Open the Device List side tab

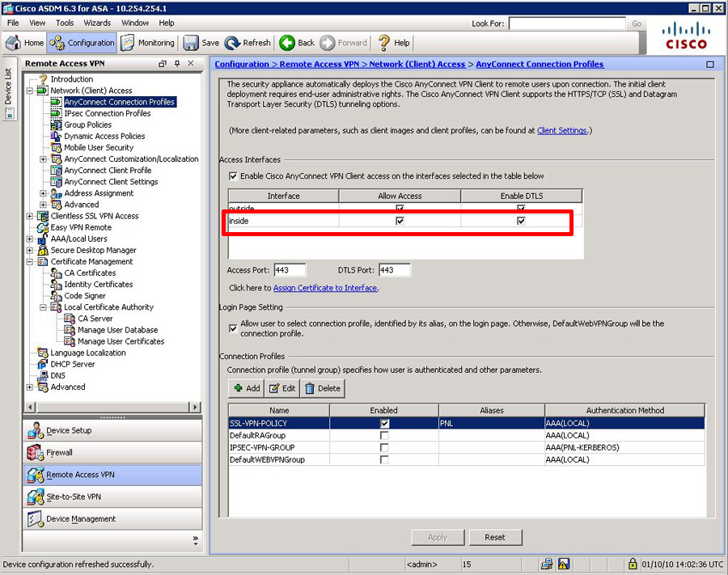click(x=9, y=87)
